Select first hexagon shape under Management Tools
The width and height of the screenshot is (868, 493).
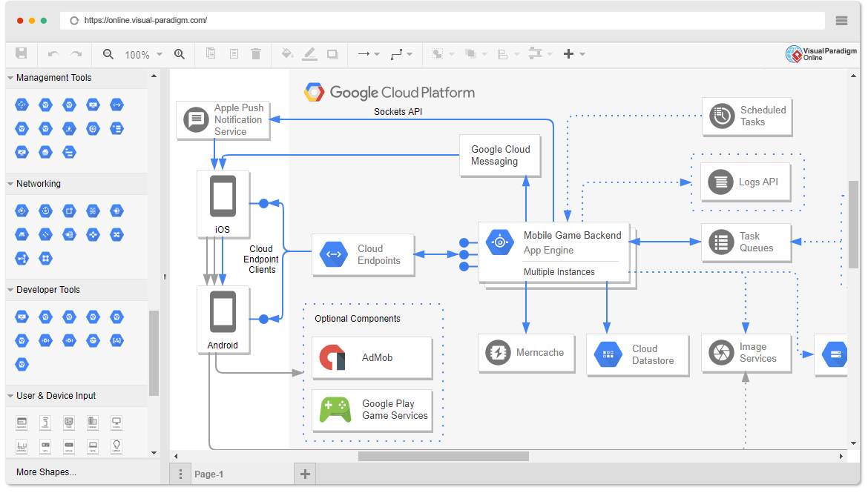point(22,105)
